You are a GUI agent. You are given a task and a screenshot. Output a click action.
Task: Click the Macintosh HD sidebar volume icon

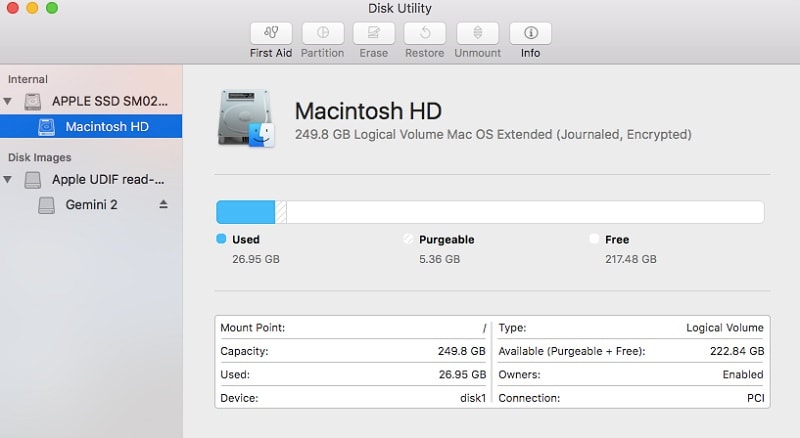click(46, 127)
